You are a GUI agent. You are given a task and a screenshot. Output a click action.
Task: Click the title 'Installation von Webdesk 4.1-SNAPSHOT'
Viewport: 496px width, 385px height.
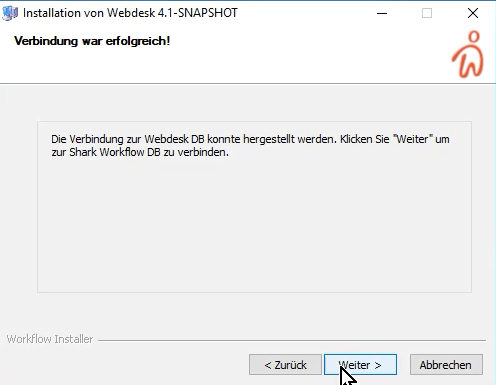pos(130,13)
